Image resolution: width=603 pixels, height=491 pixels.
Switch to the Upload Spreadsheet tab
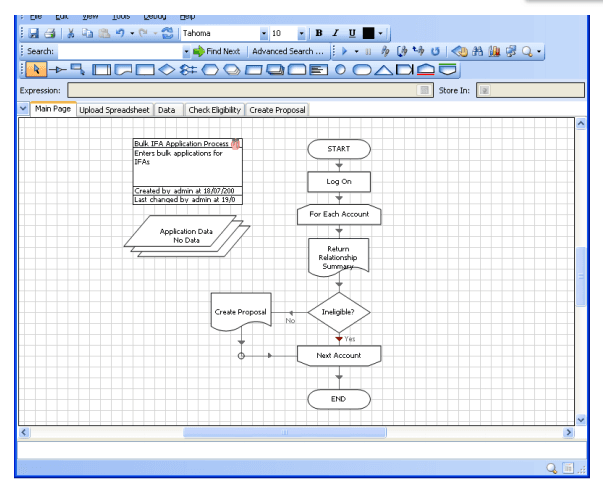point(114,110)
